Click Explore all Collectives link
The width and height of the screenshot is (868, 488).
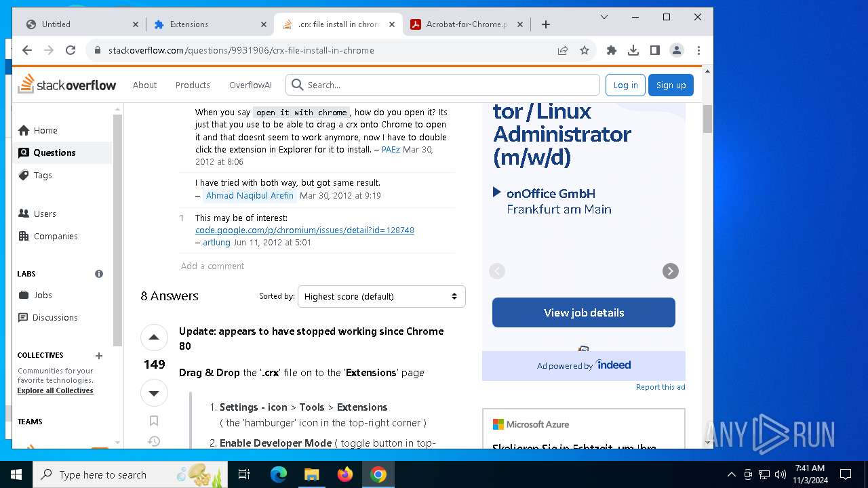pyautogui.click(x=55, y=390)
